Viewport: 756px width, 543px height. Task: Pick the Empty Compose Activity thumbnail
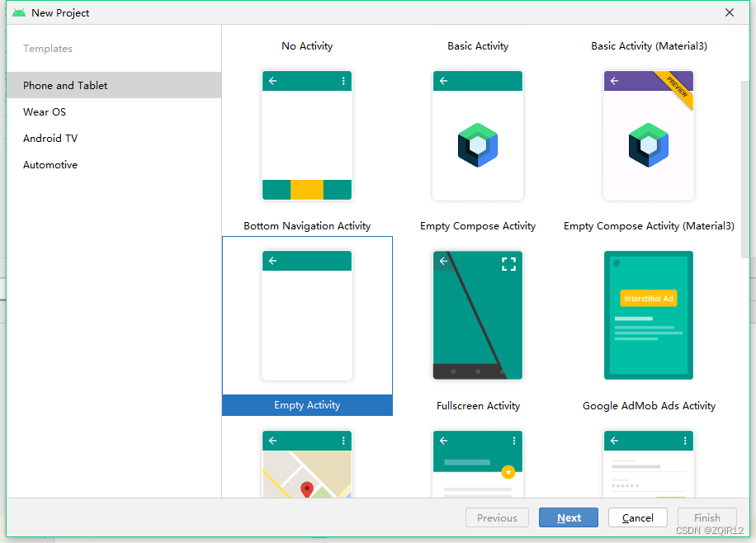(x=478, y=135)
